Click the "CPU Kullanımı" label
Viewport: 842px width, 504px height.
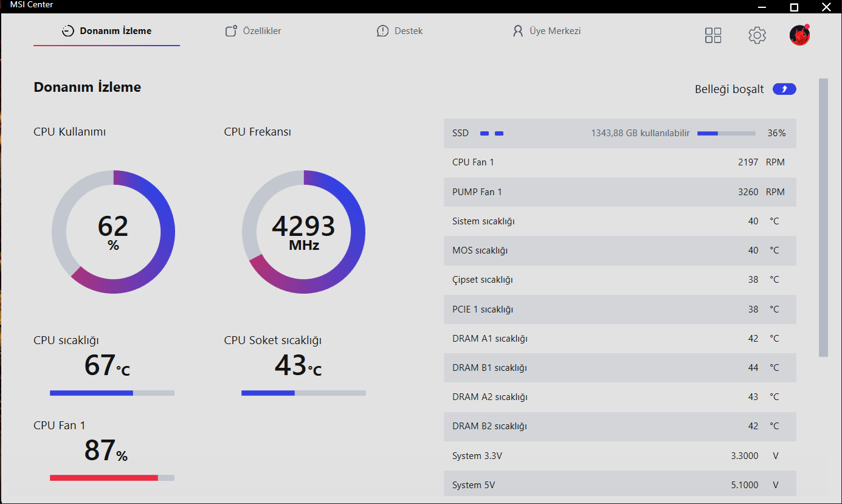[70, 132]
